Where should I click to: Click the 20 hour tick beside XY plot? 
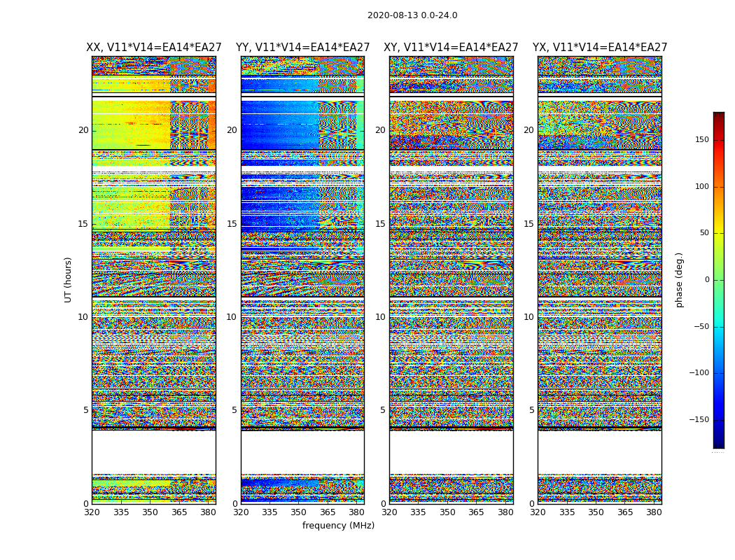click(380, 130)
